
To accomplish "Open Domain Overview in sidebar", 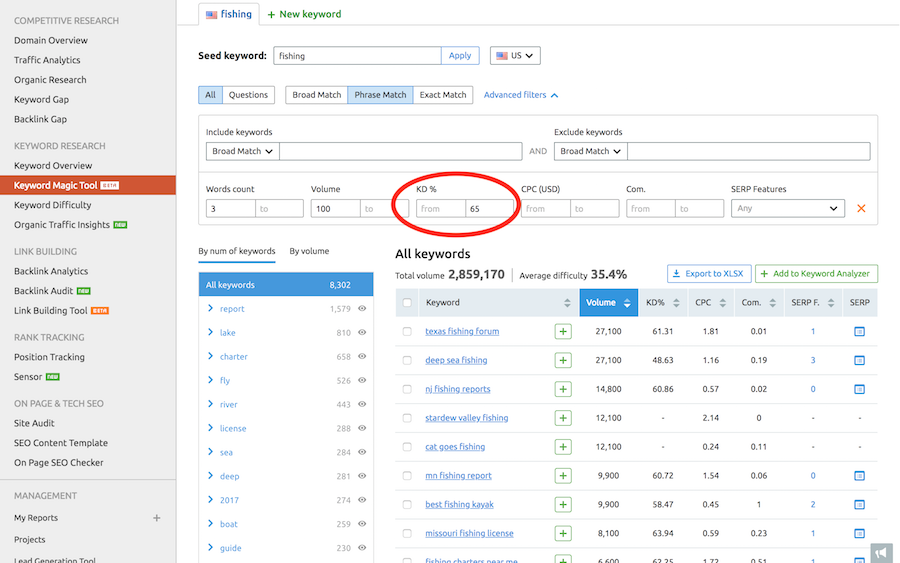I will click(51, 40).
